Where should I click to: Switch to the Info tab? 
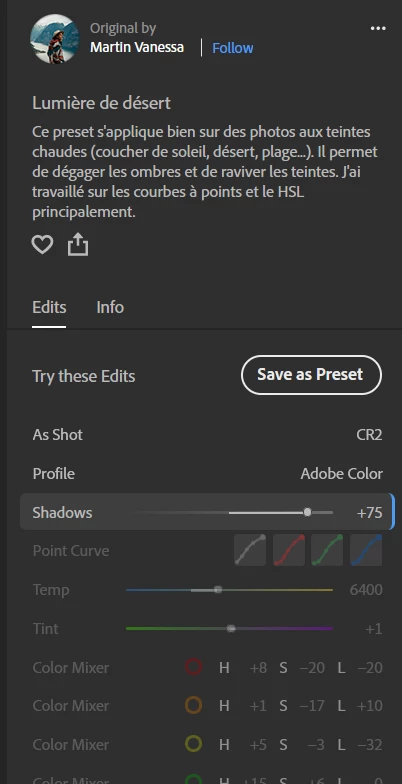(110, 306)
